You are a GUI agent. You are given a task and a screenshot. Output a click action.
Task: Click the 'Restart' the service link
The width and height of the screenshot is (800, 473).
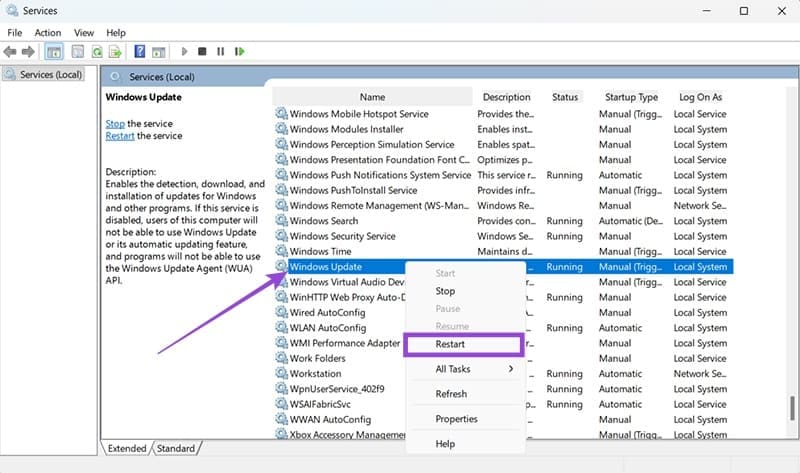click(x=120, y=136)
